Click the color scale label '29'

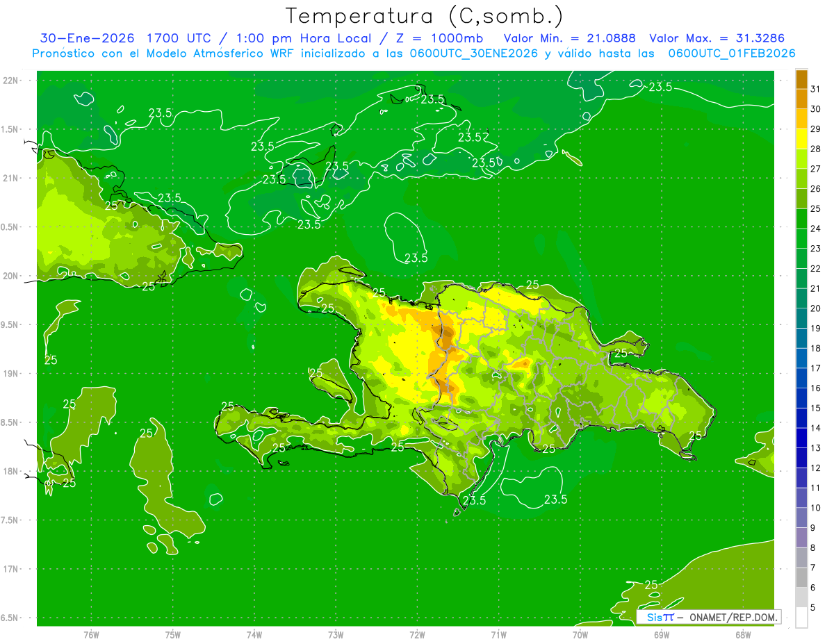(816, 129)
